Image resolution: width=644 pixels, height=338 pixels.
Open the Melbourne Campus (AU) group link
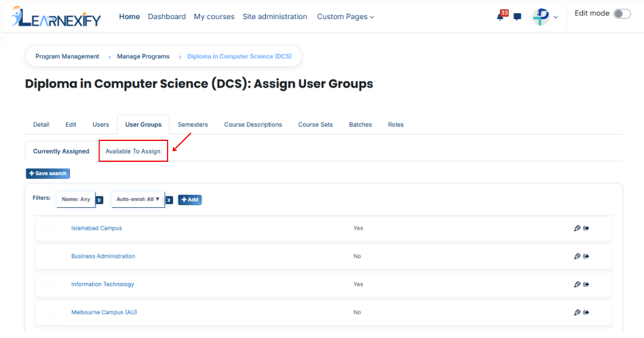(x=104, y=312)
